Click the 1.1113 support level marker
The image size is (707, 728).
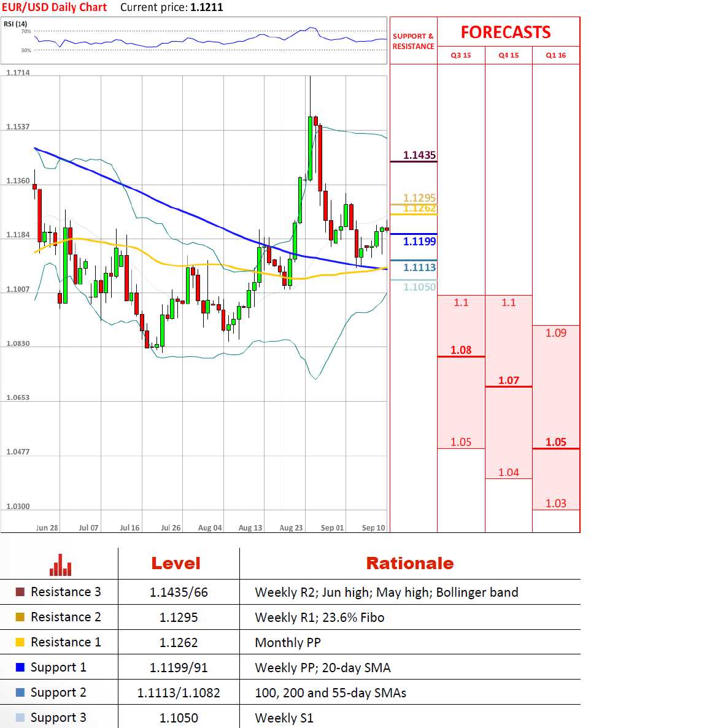click(x=419, y=267)
